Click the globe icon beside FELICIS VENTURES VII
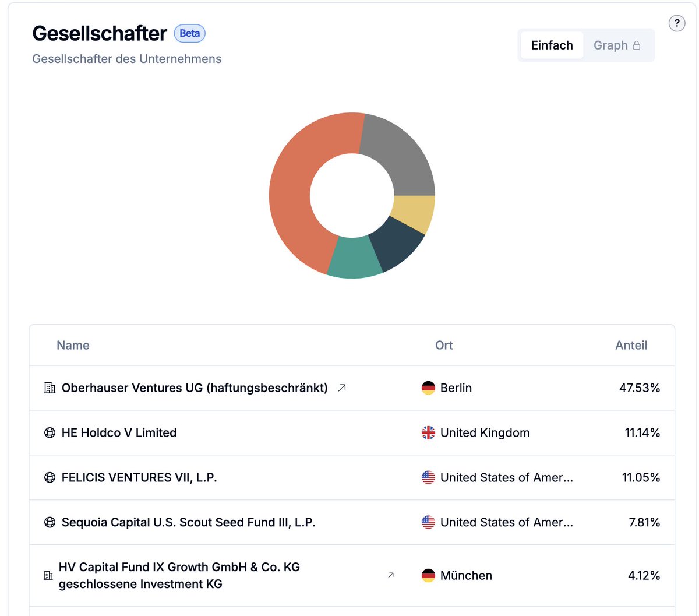The width and height of the screenshot is (699, 616). click(50, 477)
